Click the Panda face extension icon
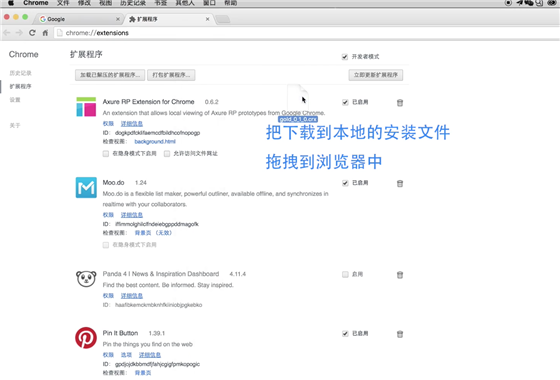The image size is (560, 380). point(86,279)
